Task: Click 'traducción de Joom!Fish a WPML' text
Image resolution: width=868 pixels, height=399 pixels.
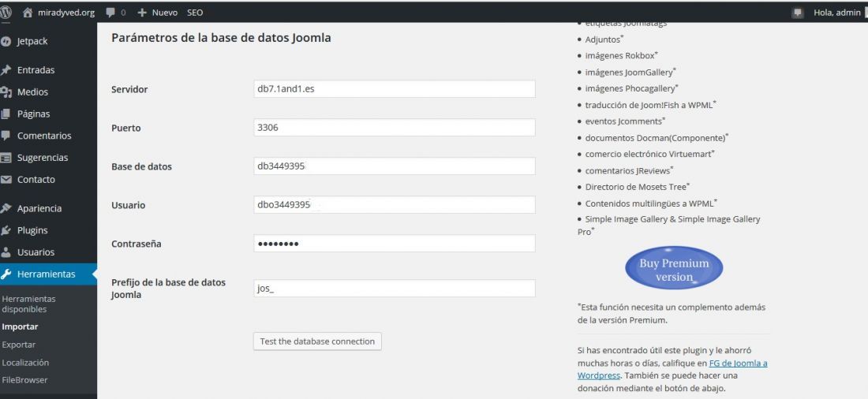Action: coord(651,105)
